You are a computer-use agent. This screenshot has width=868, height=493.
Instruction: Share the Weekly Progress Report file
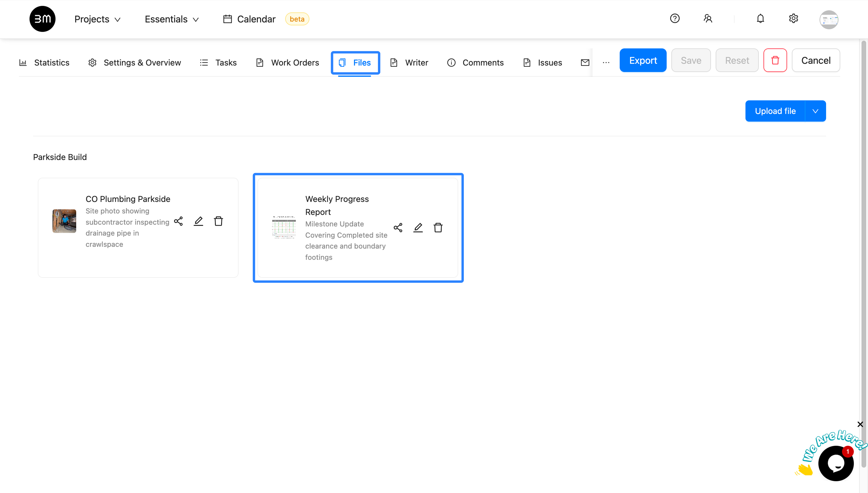point(398,228)
